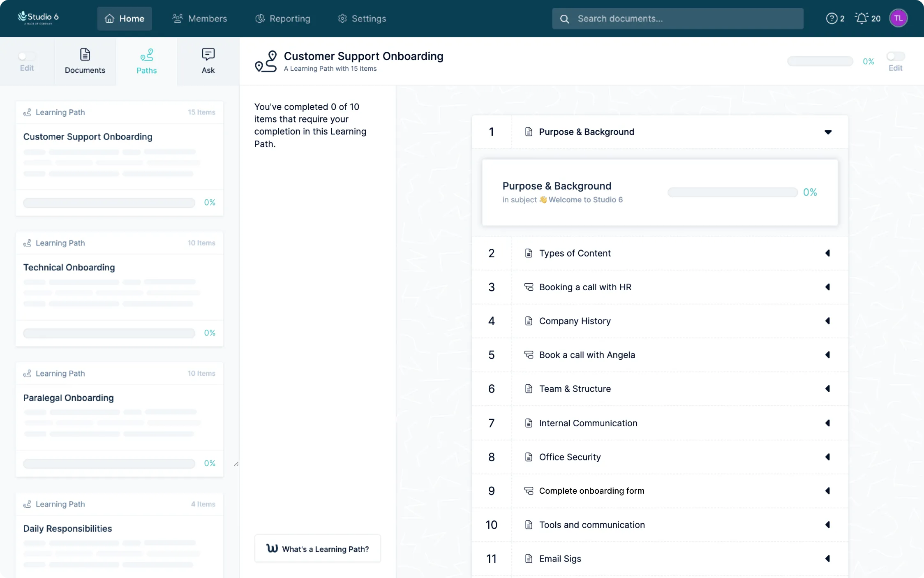Click the '15 Items' count label
This screenshot has height=578, width=924.
pyautogui.click(x=201, y=112)
